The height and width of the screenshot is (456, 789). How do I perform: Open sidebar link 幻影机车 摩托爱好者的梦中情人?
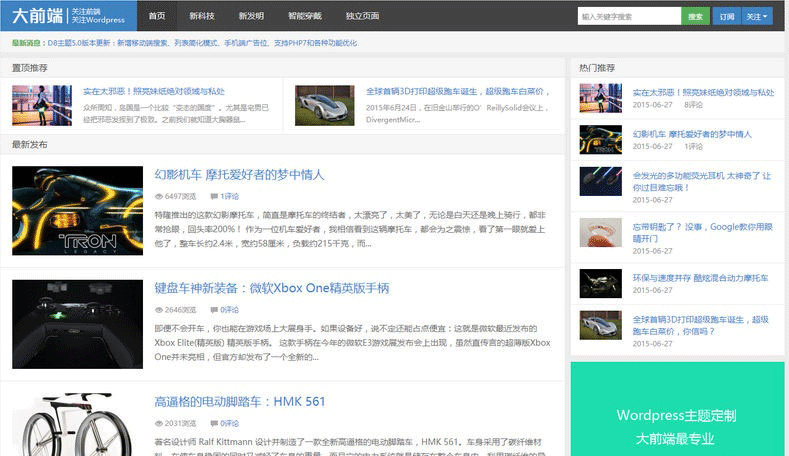692,134
